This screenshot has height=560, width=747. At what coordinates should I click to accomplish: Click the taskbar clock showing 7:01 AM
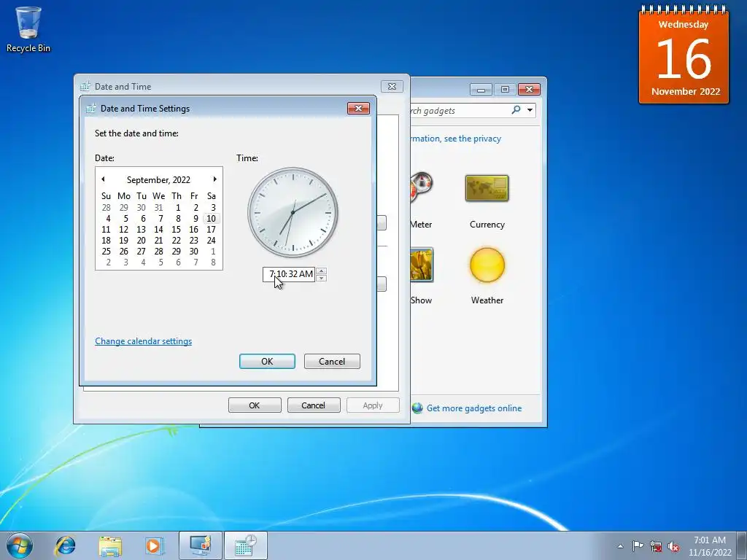tap(710, 546)
